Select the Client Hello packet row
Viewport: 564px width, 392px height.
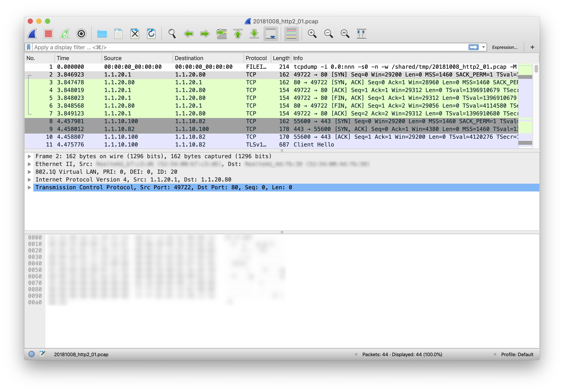172,145
